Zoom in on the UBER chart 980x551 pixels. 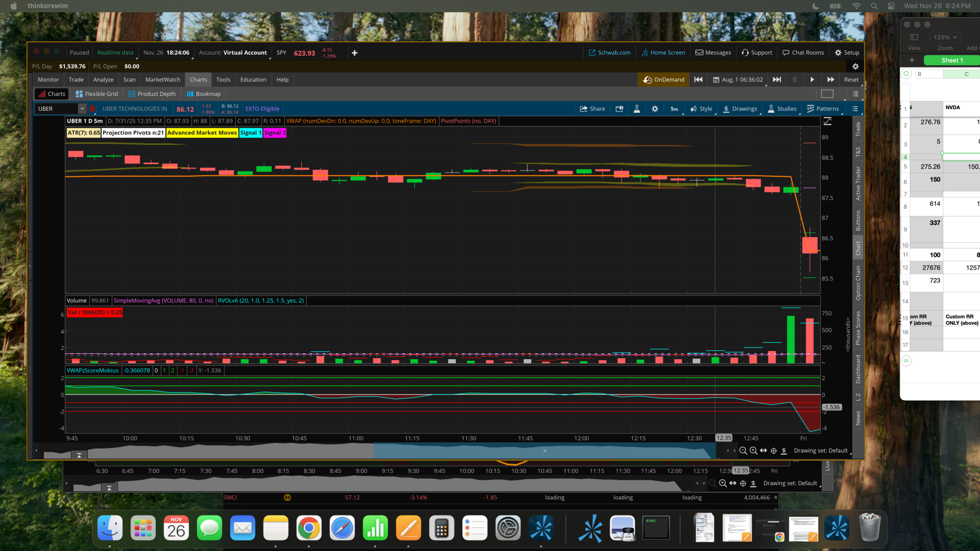click(x=753, y=450)
